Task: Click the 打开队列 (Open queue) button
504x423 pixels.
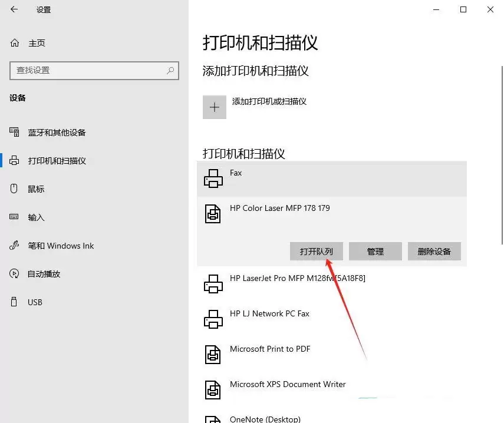Action: 317,251
